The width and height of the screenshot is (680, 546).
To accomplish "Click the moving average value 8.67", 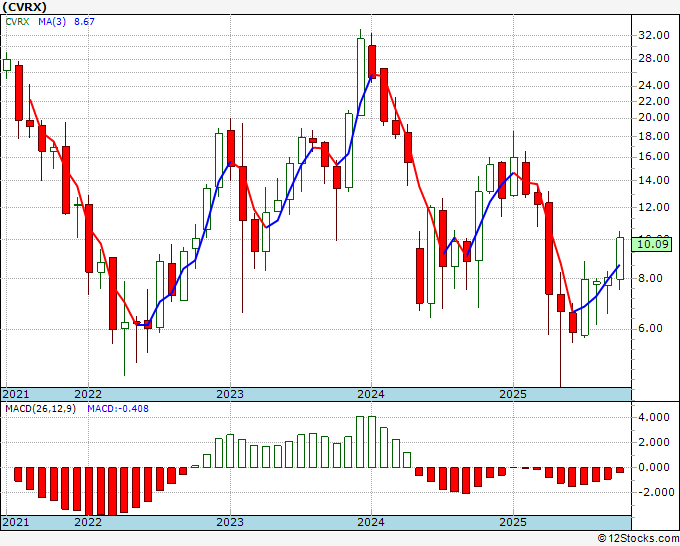I will click(84, 22).
